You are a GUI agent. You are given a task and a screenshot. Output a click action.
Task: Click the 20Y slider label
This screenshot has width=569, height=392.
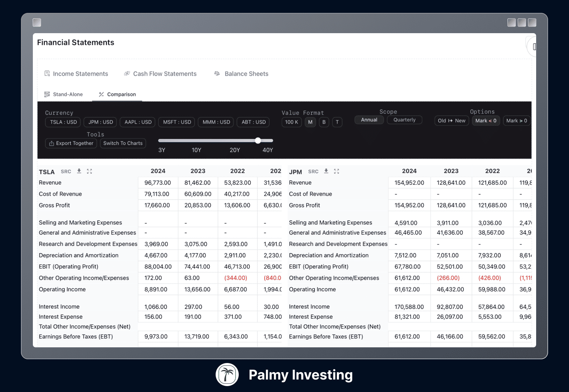(x=235, y=150)
